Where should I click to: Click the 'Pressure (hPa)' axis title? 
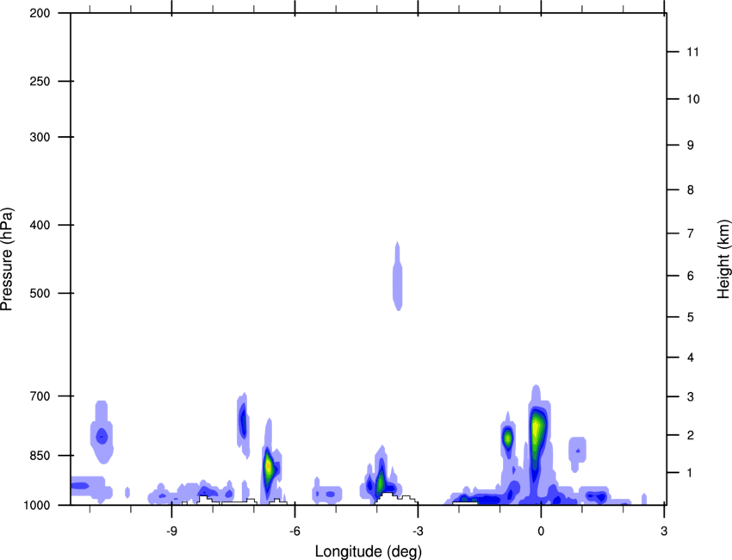(x=7, y=258)
